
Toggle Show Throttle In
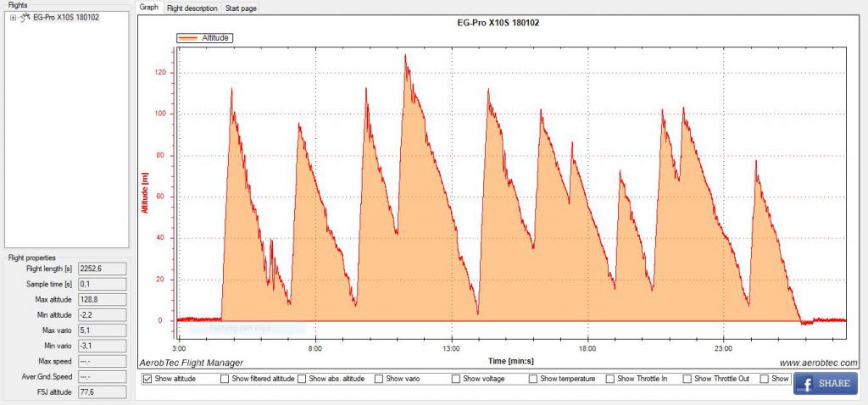(x=610, y=379)
